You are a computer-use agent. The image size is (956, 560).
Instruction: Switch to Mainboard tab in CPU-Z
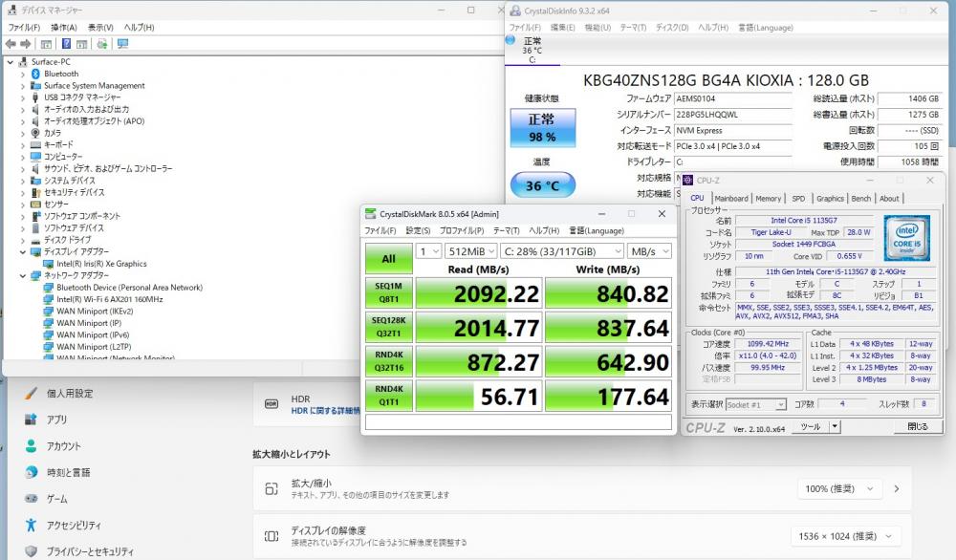coord(731,199)
